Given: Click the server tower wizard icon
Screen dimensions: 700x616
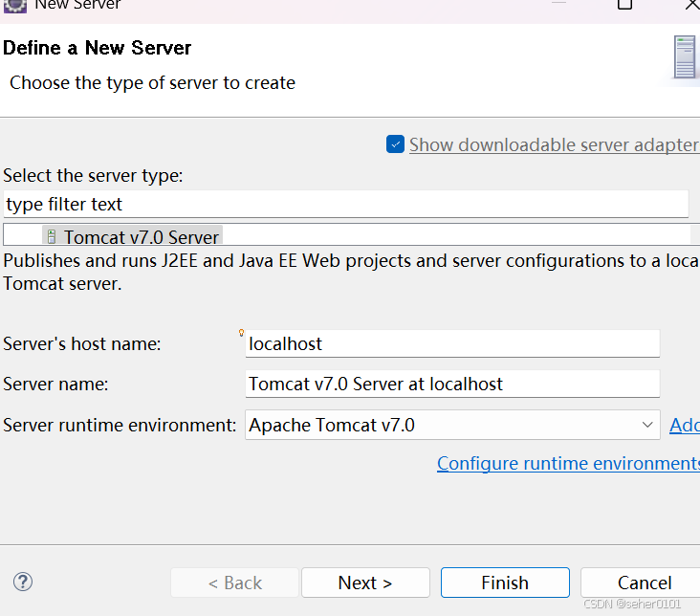Looking at the screenshot, I should (685, 57).
